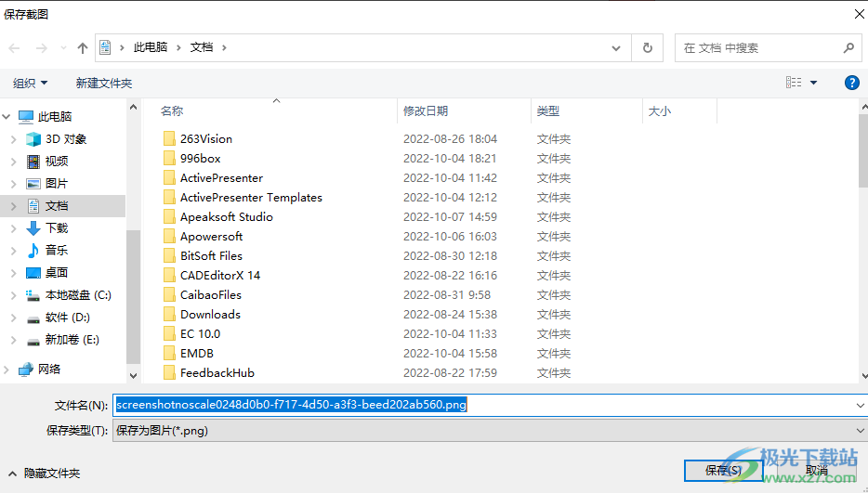Viewport: 868px width, 493px height.
Task: Open recent locations dropdown arrow
Action: (63, 48)
